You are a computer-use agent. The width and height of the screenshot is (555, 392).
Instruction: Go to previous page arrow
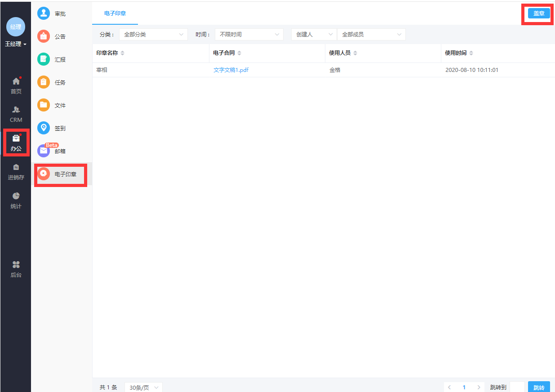pos(449,387)
